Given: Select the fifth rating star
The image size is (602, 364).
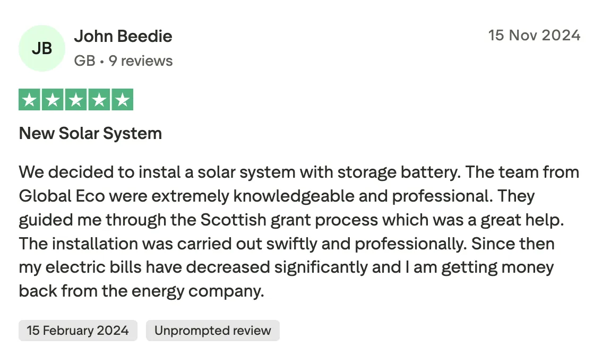Looking at the screenshot, I should [x=122, y=100].
